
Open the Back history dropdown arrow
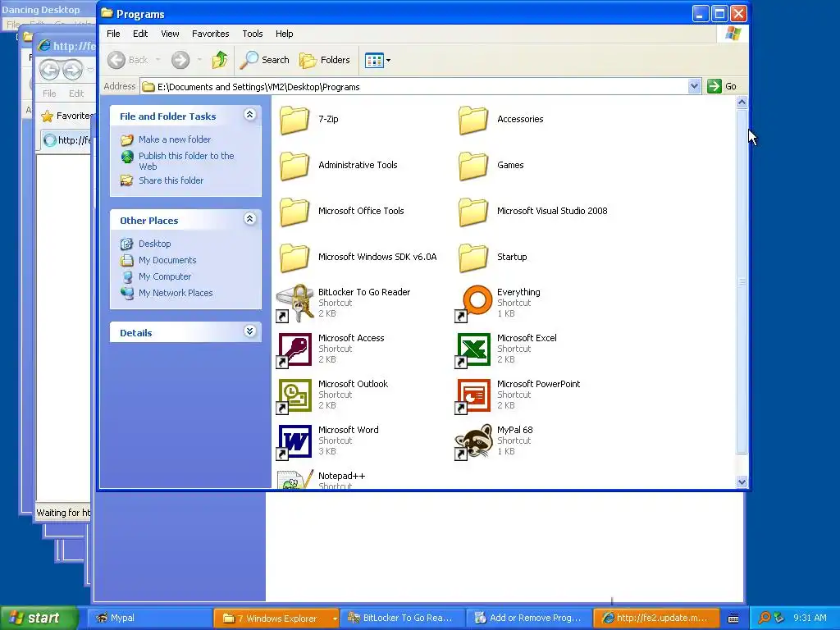[x=158, y=60]
